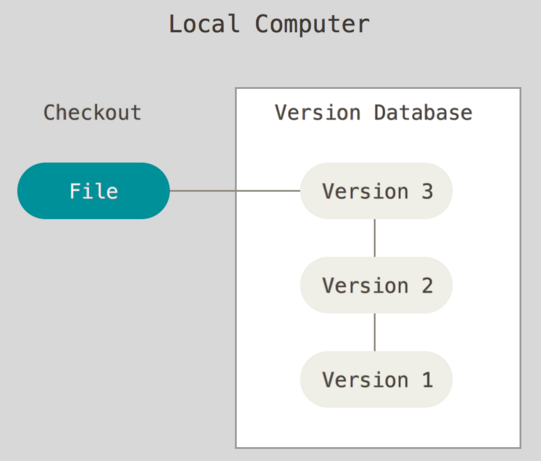Click the Checkout label
Image resolution: width=541 pixels, height=461 pixels.
click(x=92, y=112)
